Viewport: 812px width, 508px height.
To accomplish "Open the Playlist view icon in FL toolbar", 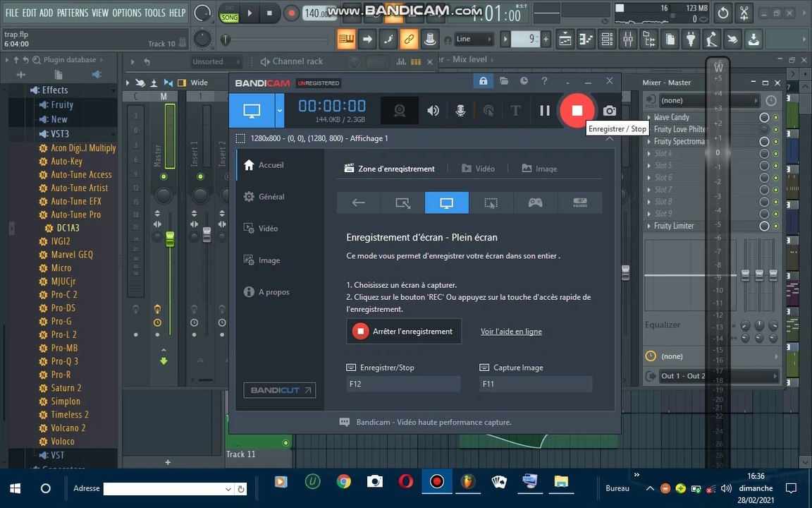I will point(565,40).
